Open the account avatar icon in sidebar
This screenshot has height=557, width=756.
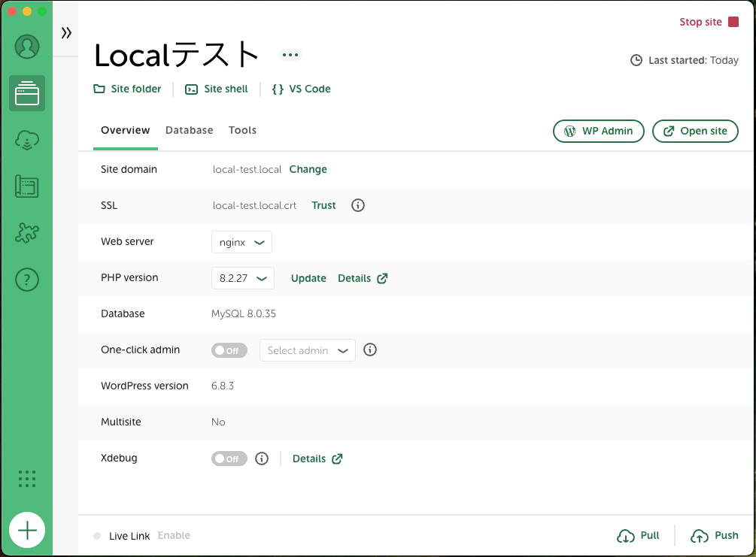click(27, 47)
